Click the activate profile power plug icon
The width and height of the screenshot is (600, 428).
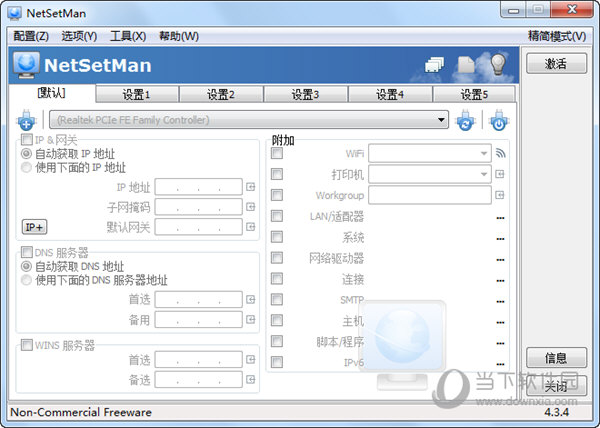tap(499, 120)
